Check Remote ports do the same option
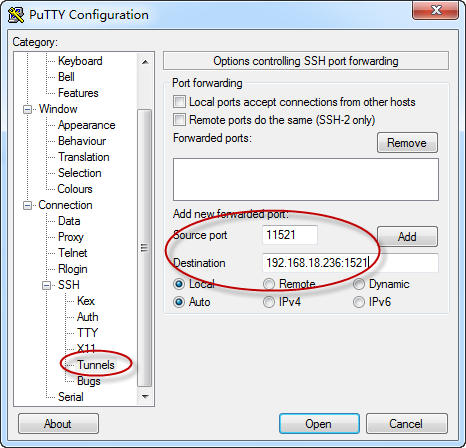The image size is (466, 448). (179, 120)
